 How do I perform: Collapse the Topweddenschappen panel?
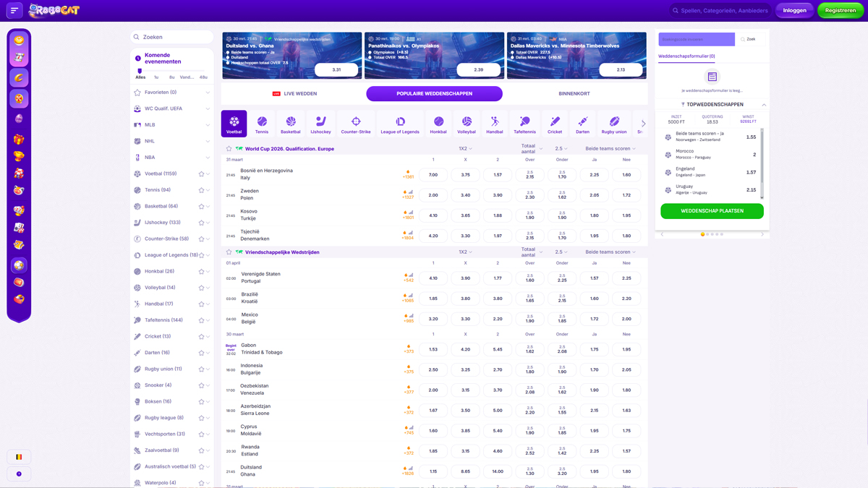(x=764, y=105)
